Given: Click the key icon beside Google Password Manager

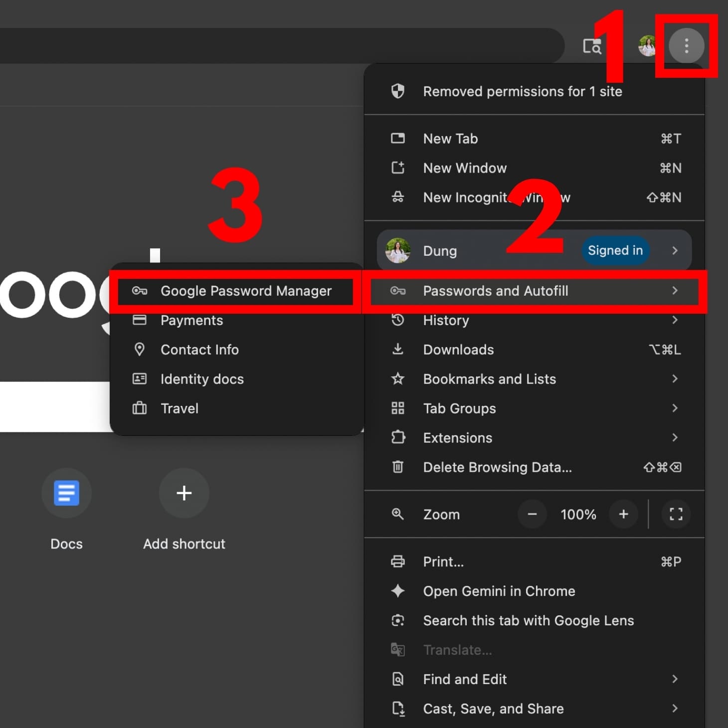Looking at the screenshot, I should [139, 291].
